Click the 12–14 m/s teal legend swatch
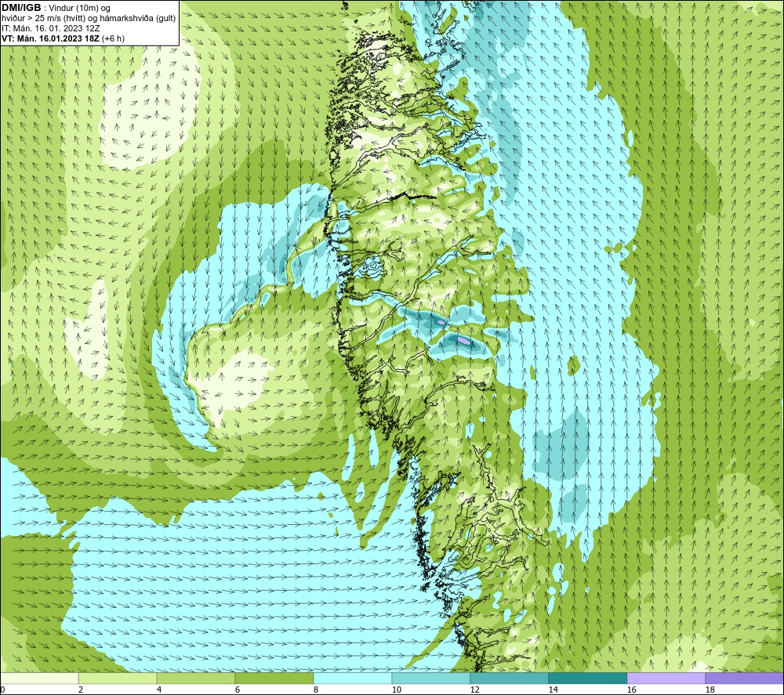The image size is (784, 695). tap(509, 678)
